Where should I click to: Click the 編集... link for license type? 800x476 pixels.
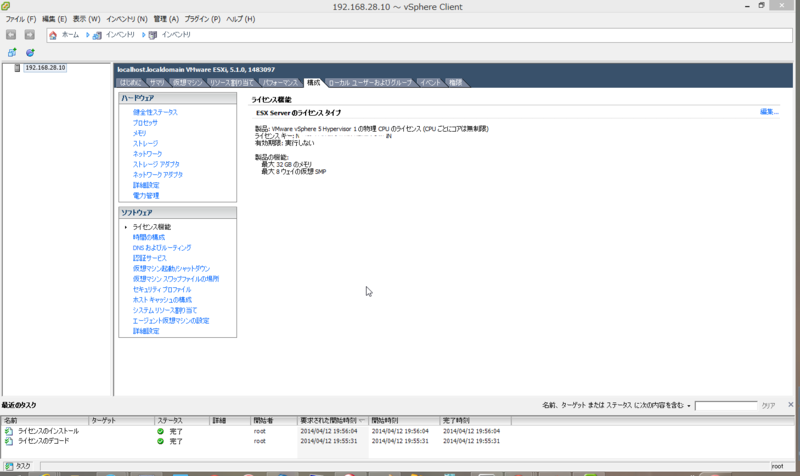click(x=769, y=112)
